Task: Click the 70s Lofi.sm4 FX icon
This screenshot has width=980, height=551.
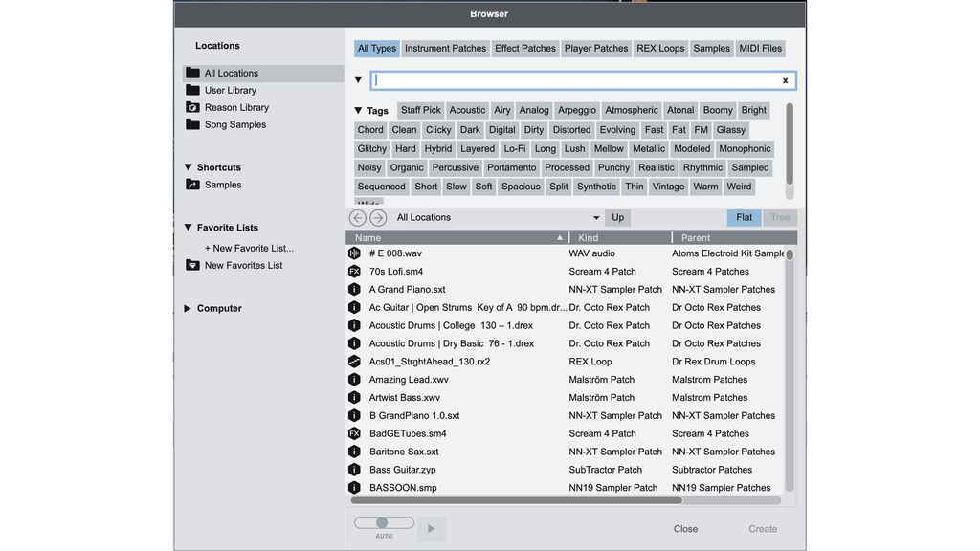Action: [354, 272]
